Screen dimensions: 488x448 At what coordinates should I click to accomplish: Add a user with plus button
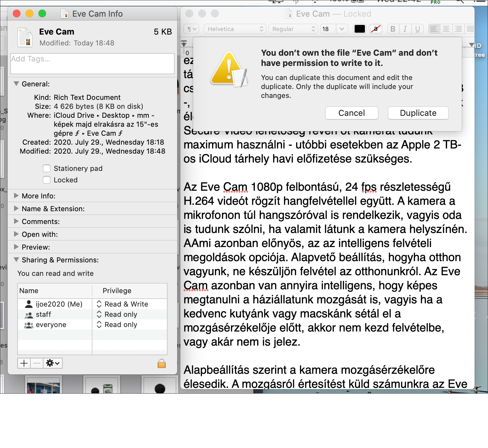click(x=24, y=363)
